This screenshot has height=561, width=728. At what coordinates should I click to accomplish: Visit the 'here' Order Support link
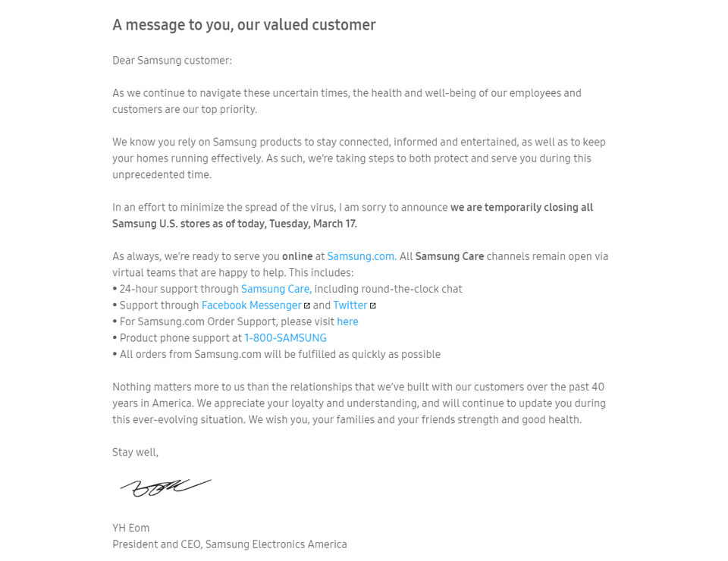point(347,321)
